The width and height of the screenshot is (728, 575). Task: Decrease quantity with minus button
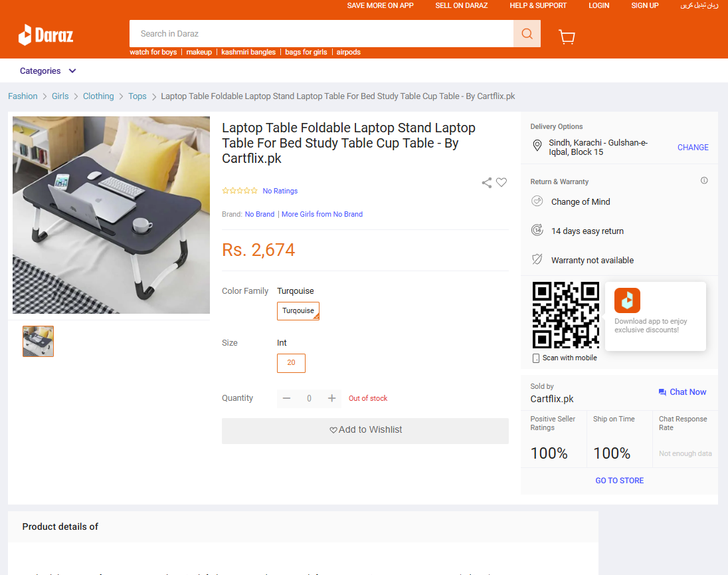point(286,398)
